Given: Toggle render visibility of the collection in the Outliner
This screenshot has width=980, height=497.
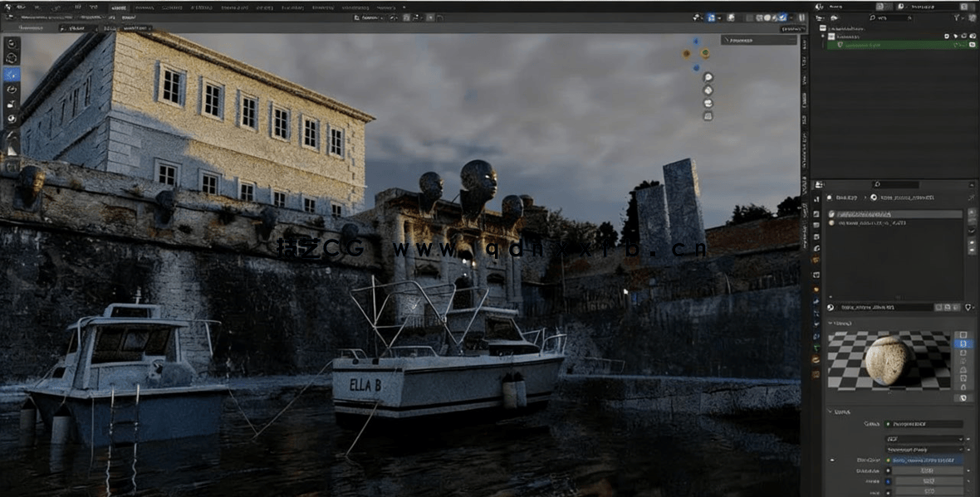Looking at the screenshot, I should (x=973, y=37).
